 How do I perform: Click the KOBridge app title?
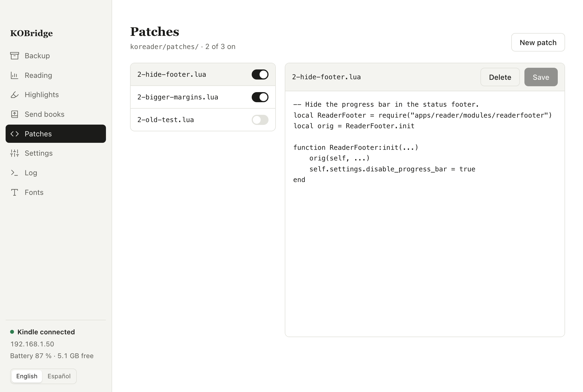tap(31, 33)
